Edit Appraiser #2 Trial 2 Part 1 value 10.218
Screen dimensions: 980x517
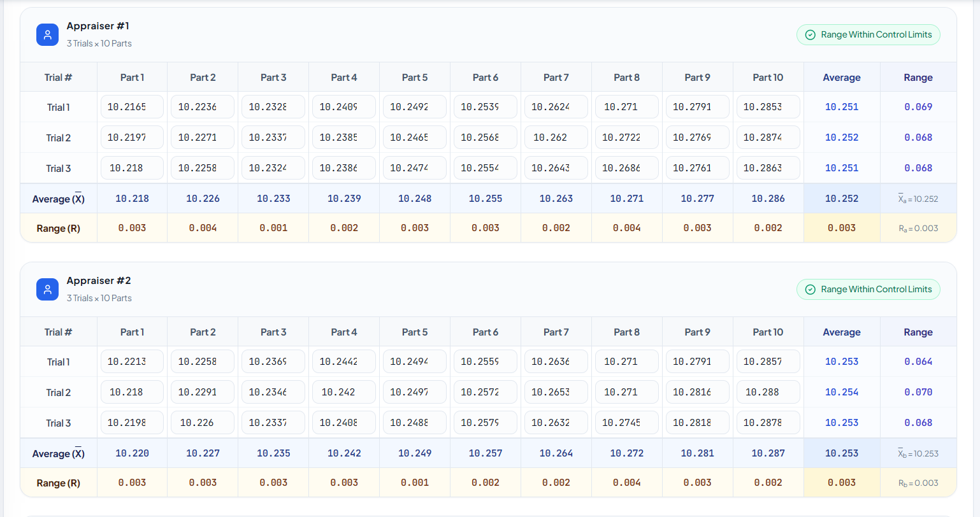click(132, 392)
